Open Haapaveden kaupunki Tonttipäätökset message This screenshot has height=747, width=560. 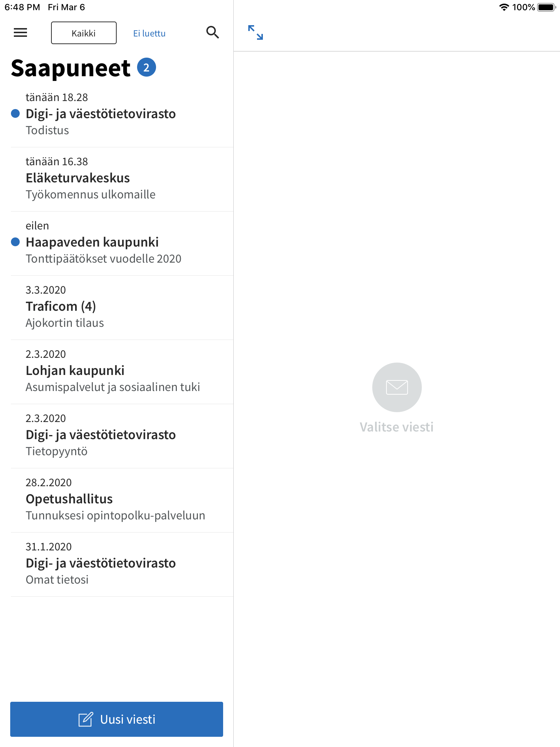coord(122,244)
